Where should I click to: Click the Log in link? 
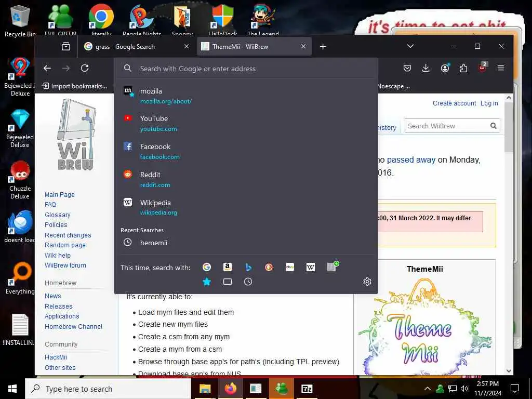point(489,103)
